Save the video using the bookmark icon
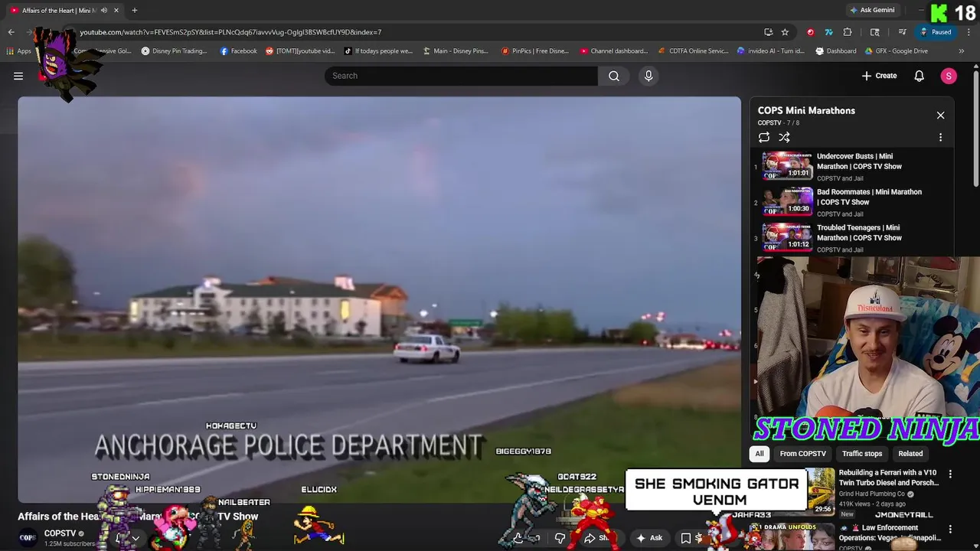980x551 pixels. tap(686, 538)
